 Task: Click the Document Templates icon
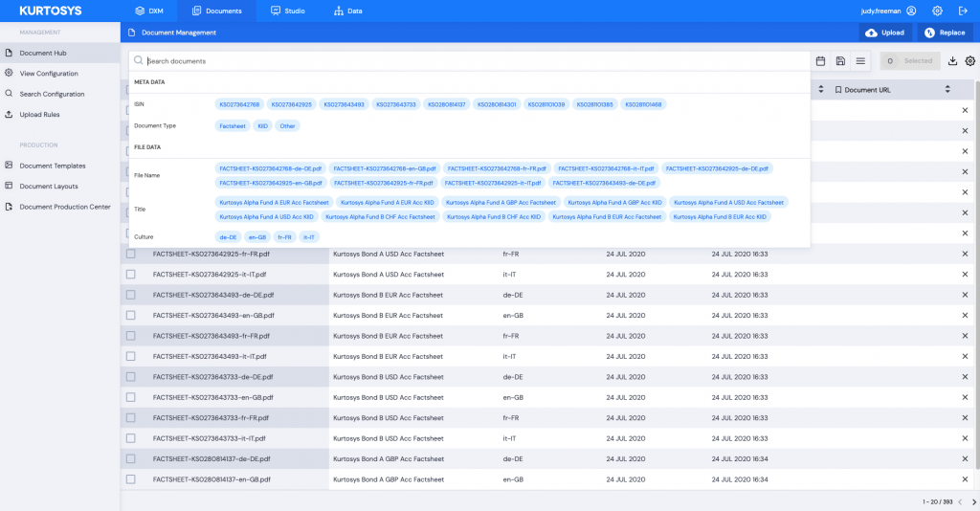(x=9, y=166)
